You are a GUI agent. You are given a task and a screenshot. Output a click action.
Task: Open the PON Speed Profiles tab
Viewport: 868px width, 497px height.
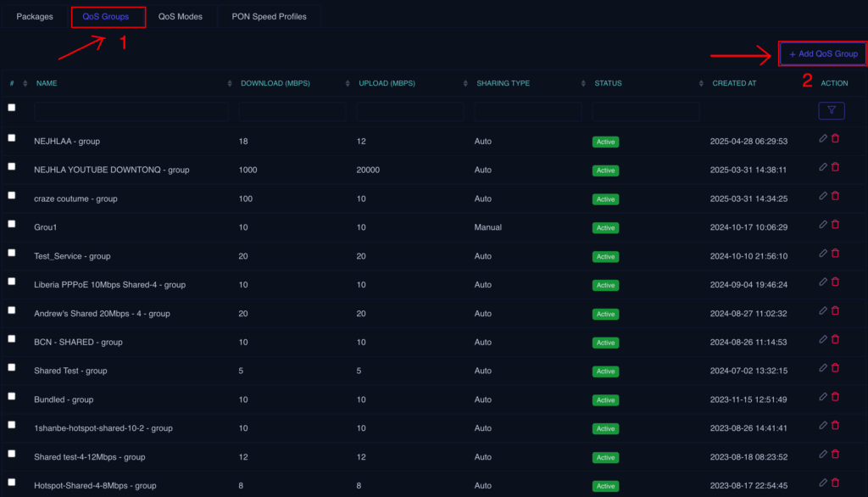(269, 17)
